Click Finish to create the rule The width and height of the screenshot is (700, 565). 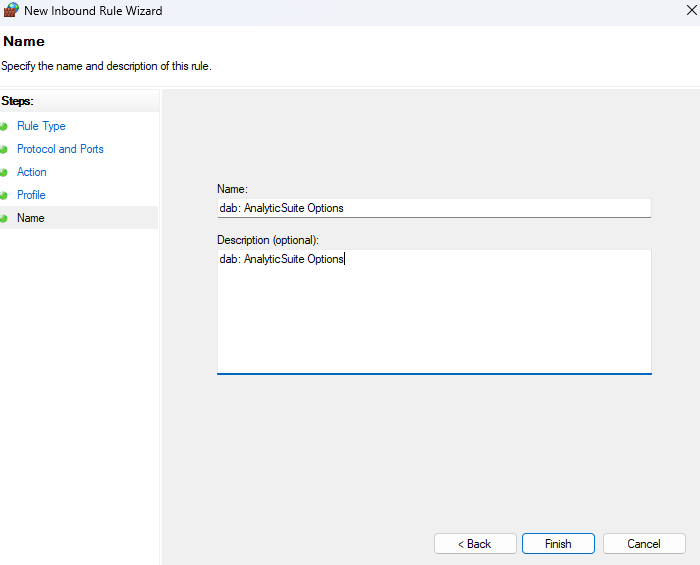click(x=558, y=544)
